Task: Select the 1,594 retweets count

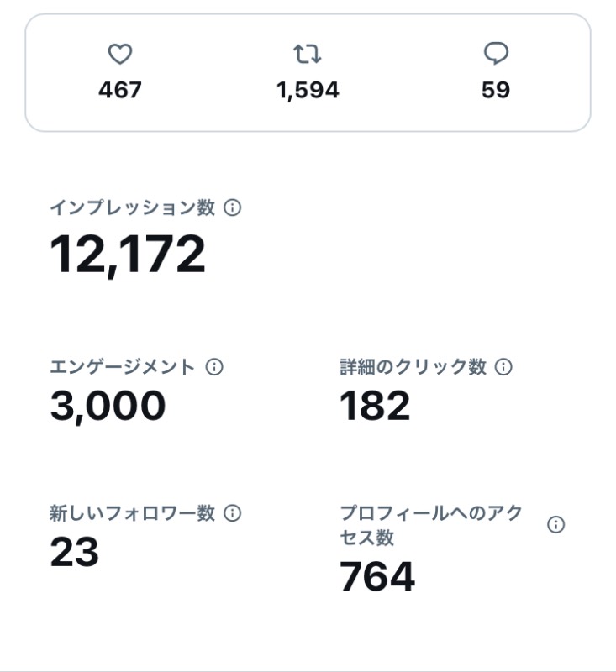Action: tap(308, 91)
